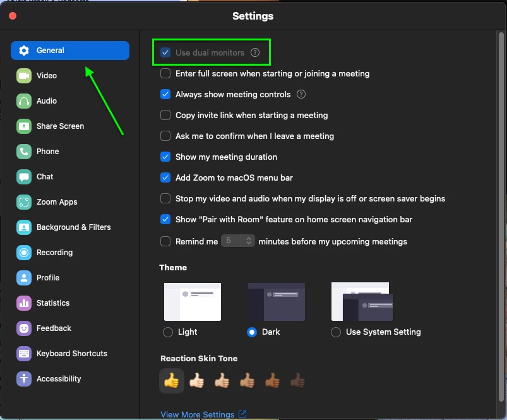Click help icon next to Use dual monitors
The image size is (507, 420).
[x=255, y=52]
